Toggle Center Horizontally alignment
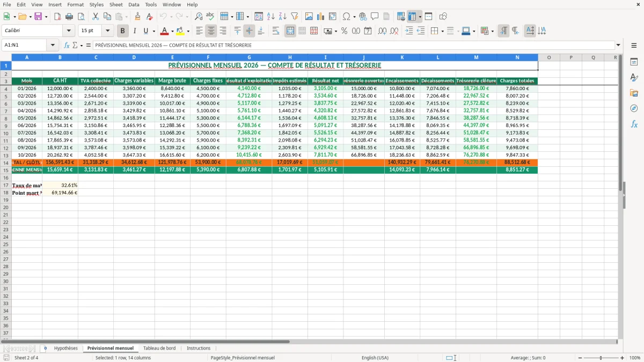 [211, 31]
